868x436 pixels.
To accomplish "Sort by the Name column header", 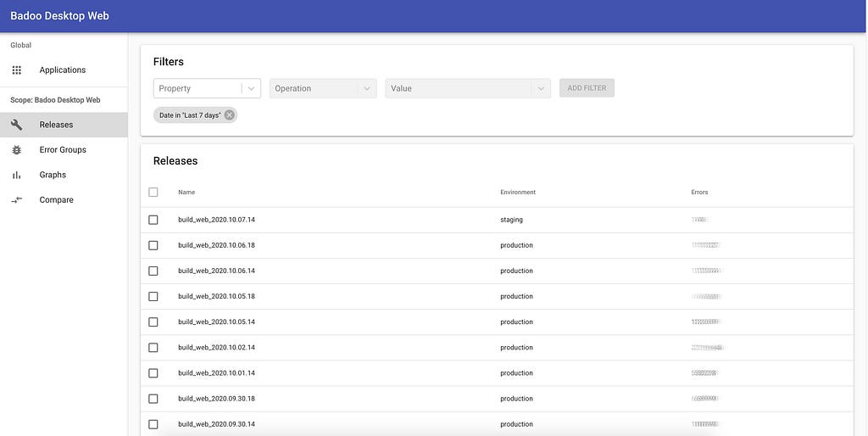I will (186, 193).
